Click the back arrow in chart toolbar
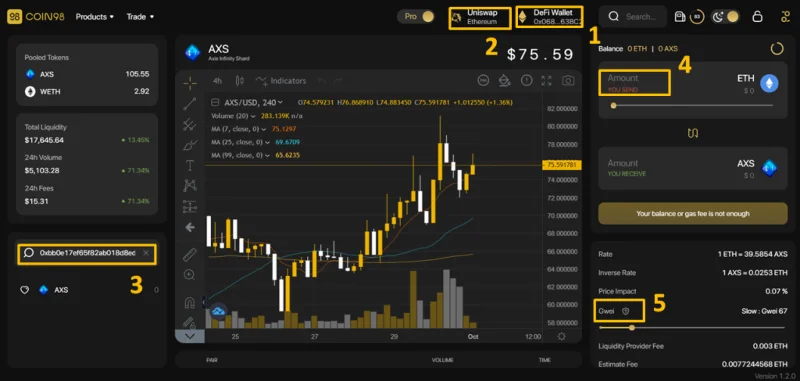 (190, 227)
